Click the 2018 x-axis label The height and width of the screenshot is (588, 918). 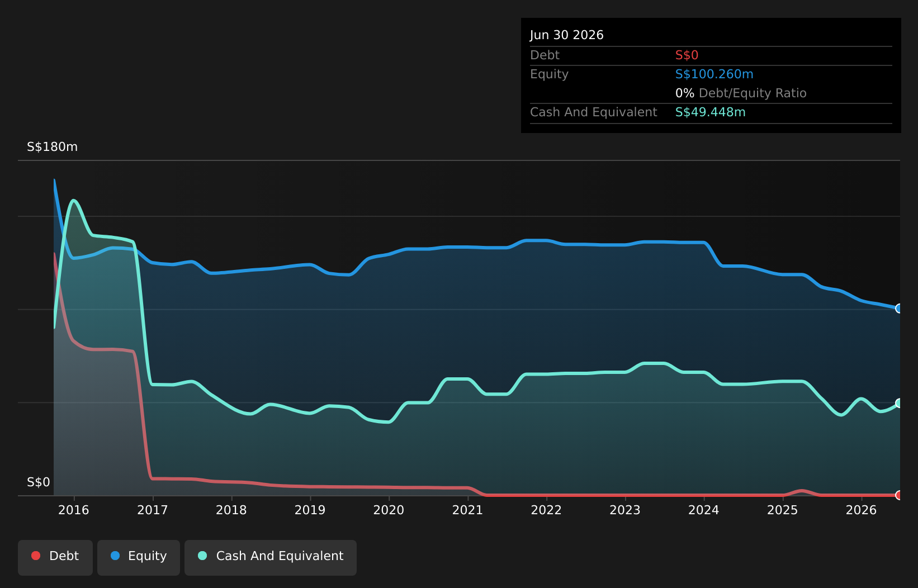[231, 510]
